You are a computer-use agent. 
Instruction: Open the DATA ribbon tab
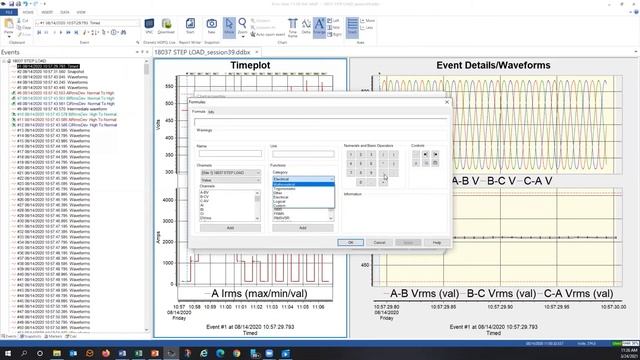point(64,12)
